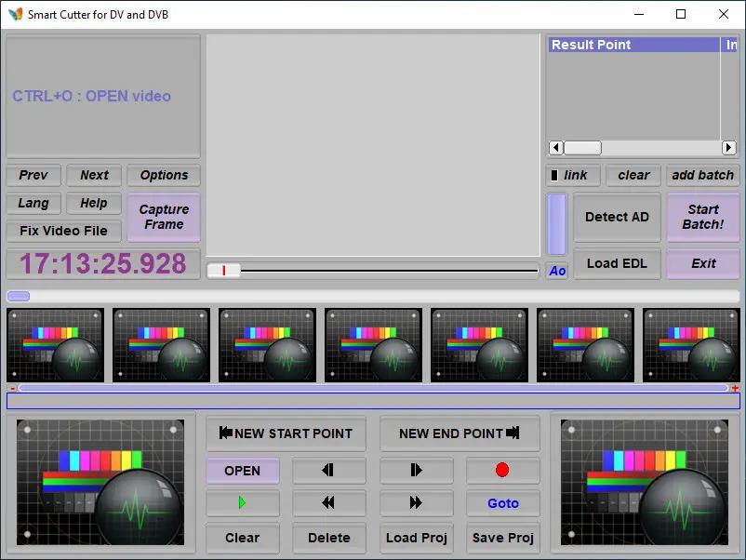Start playback with the green play icon

242,503
